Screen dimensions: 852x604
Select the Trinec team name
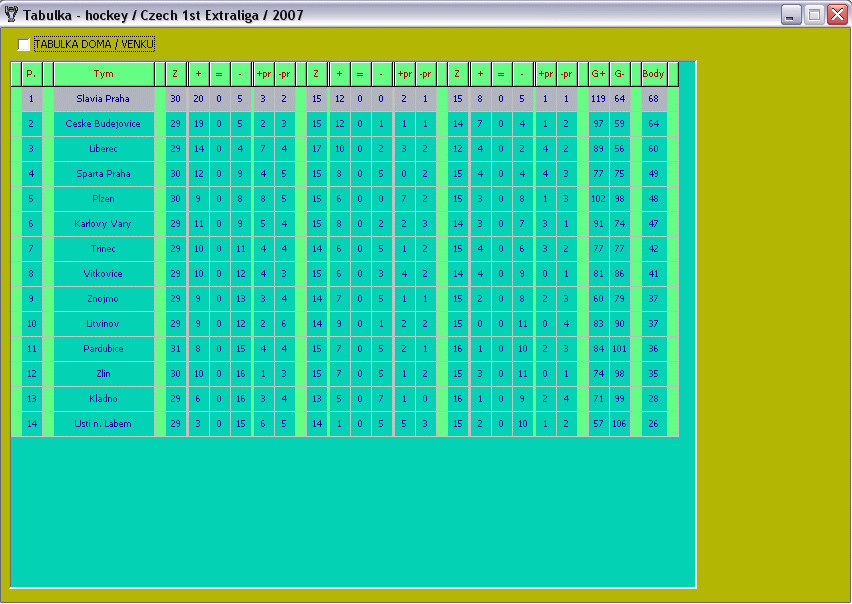pos(103,249)
